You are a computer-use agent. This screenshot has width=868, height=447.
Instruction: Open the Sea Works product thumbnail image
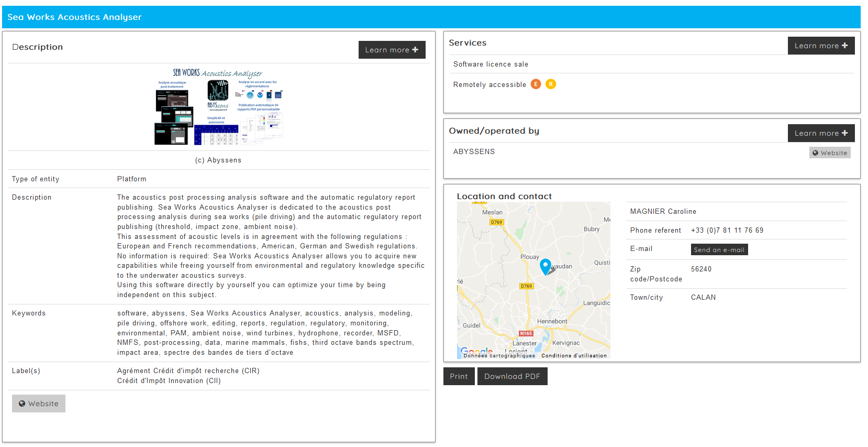pos(219,106)
